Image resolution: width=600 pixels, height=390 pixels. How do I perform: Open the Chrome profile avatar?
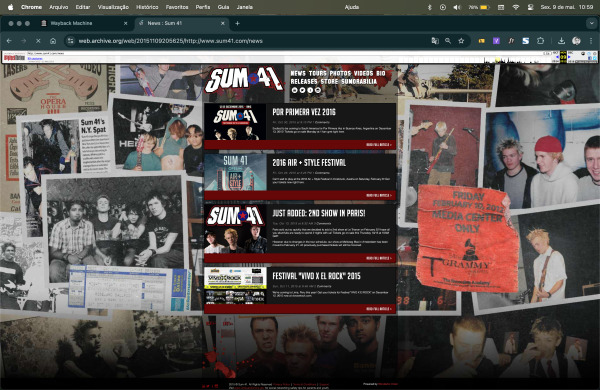[x=576, y=41]
